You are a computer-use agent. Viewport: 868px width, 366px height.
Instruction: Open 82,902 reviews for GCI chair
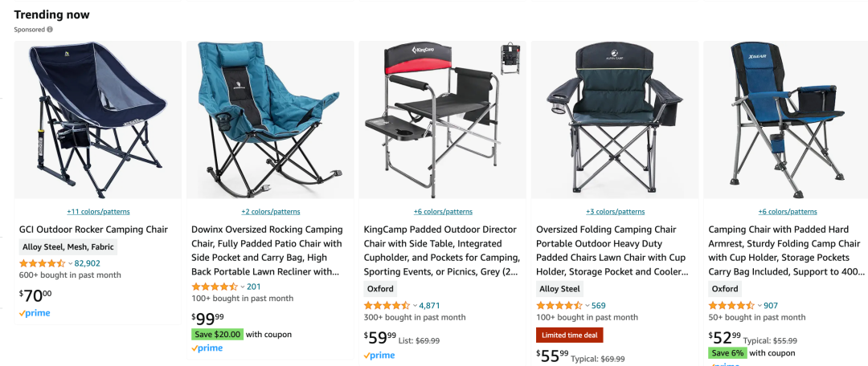pyautogui.click(x=88, y=263)
